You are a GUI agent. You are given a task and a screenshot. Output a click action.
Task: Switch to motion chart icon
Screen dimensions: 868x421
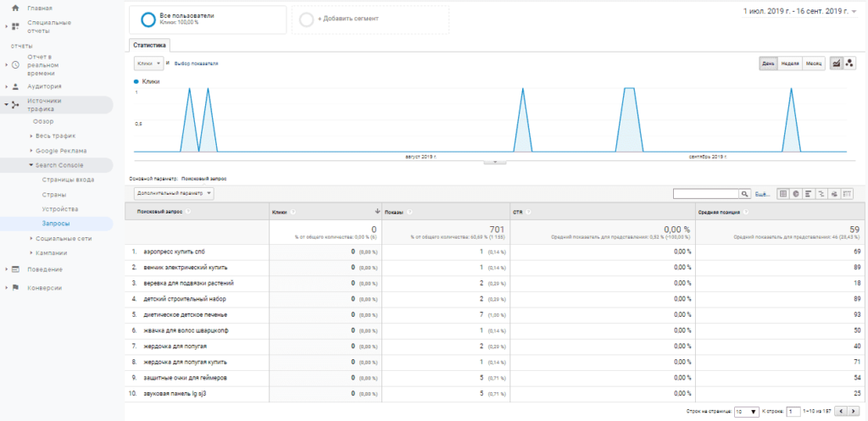click(x=849, y=64)
